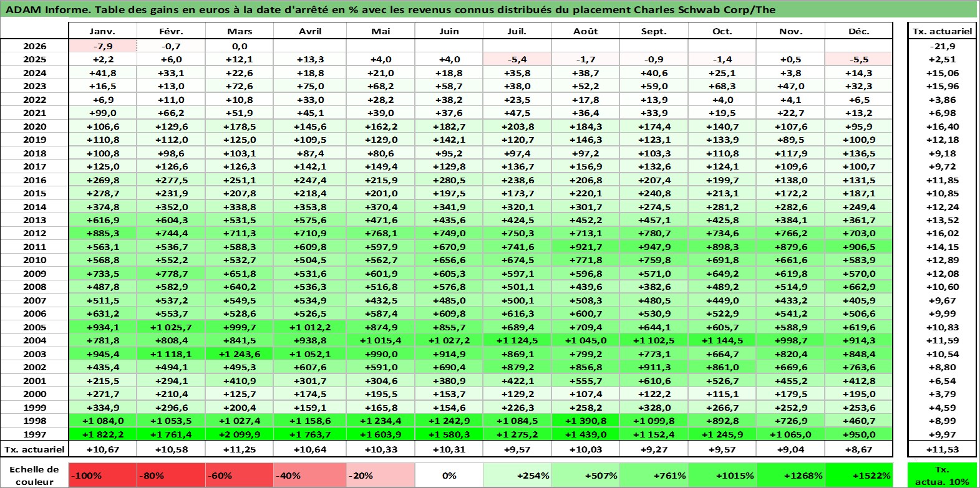Click the +8,67 Déc. actuarial rate

coord(859,449)
